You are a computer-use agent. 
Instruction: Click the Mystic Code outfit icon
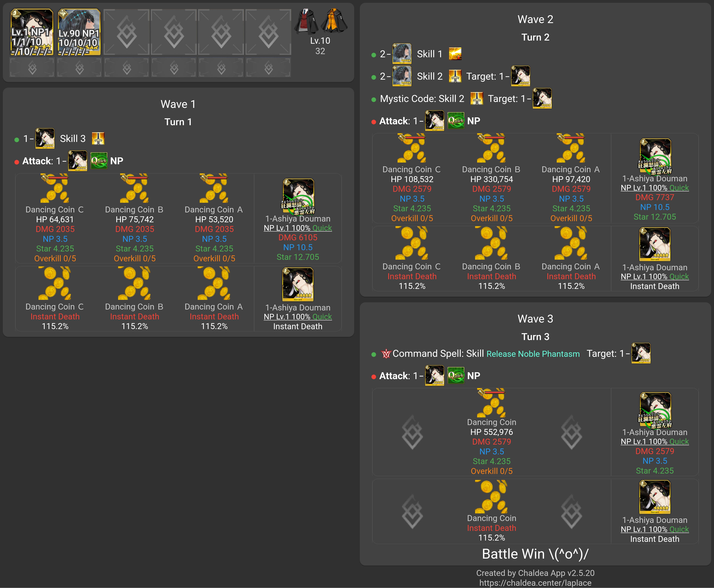(x=320, y=22)
